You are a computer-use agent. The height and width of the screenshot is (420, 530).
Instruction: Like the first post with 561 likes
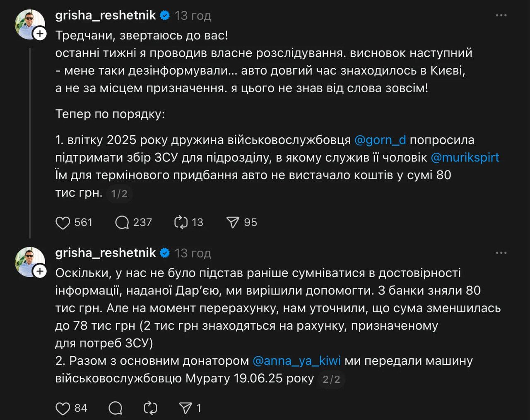[63, 223]
